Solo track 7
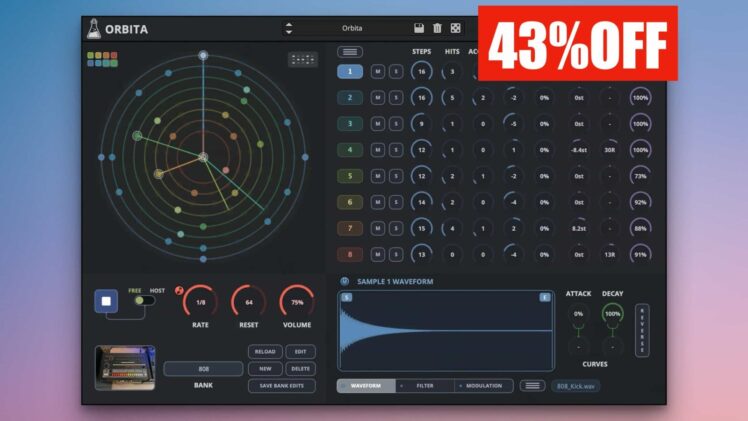This screenshot has height=421, width=748. tap(395, 228)
